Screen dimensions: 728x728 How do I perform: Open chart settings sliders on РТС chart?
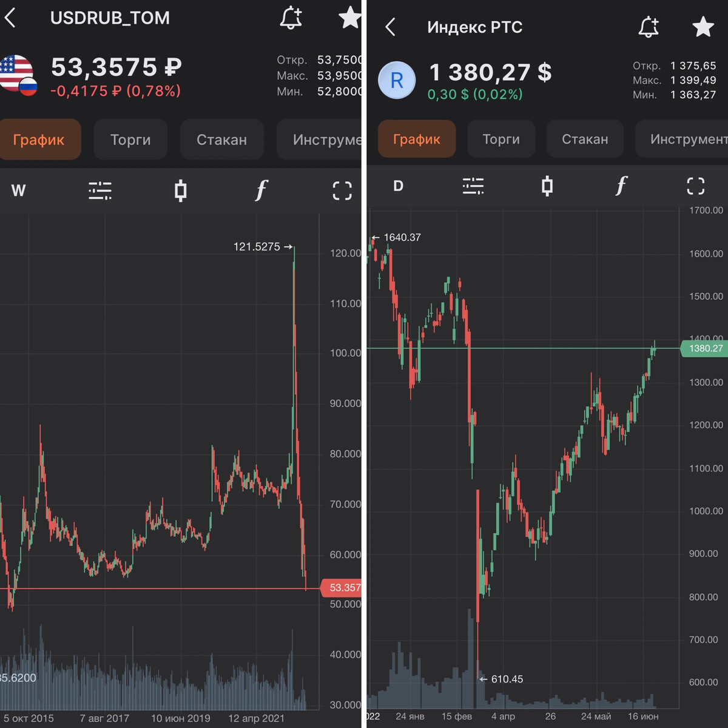[x=473, y=186]
